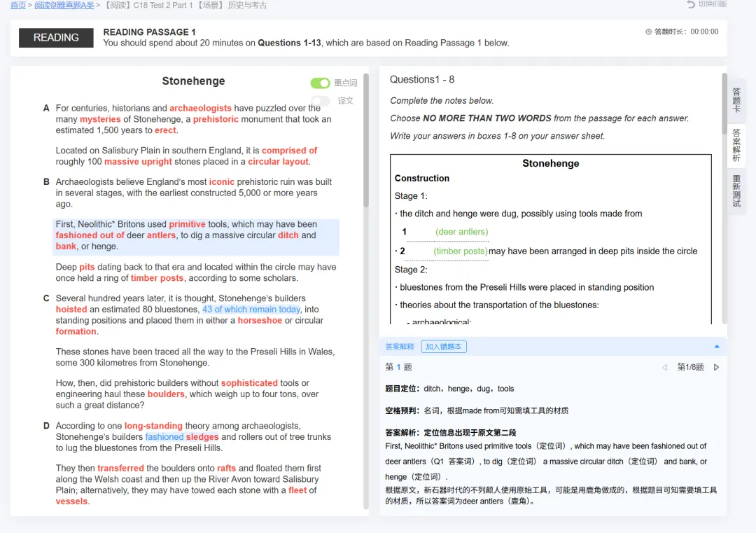Click the 'Questions1 - 8' heading
756x533 pixels.
coord(422,80)
